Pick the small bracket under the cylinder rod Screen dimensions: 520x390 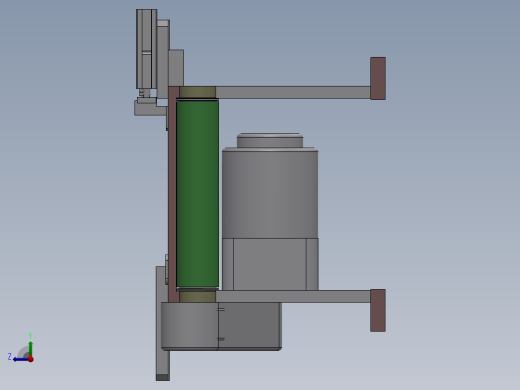coord(150,108)
